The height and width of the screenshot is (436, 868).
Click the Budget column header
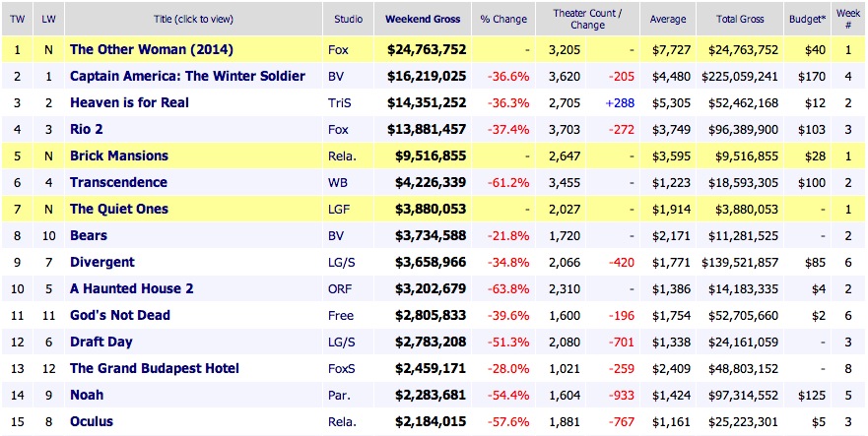[805, 20]
